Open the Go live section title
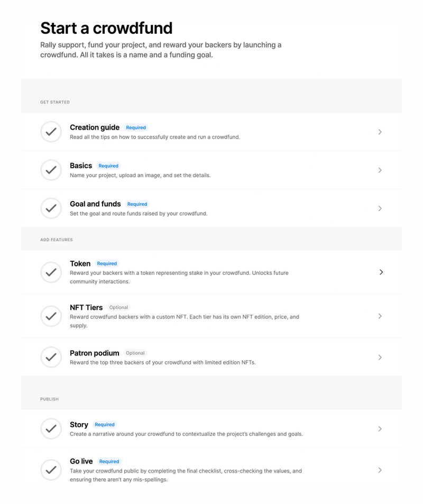423x504 pixels. [x=81, y=461]
